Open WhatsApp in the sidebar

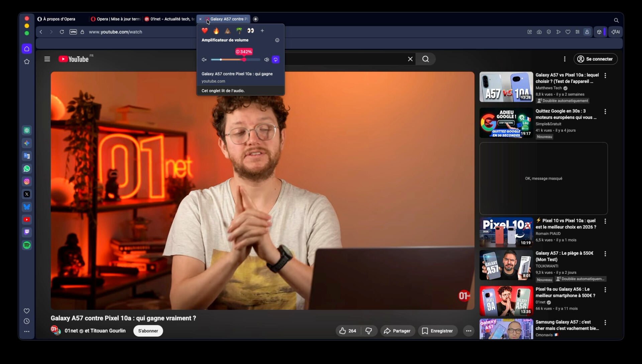[27, 169]
